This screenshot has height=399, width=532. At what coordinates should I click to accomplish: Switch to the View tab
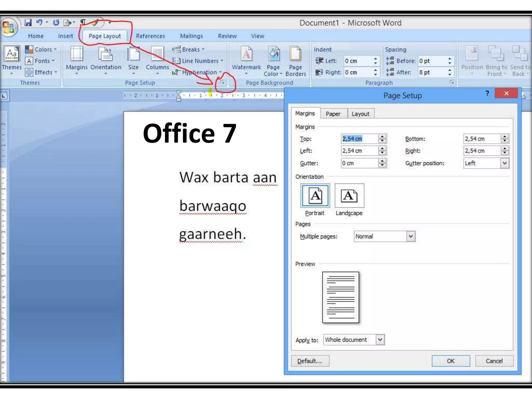pyautogui.click(x=257, y=36)
